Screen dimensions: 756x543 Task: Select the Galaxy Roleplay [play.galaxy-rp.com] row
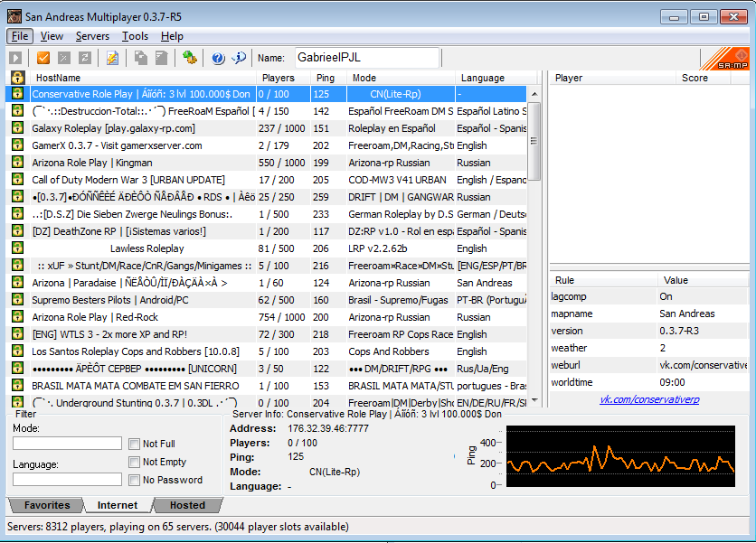[266, 128]
